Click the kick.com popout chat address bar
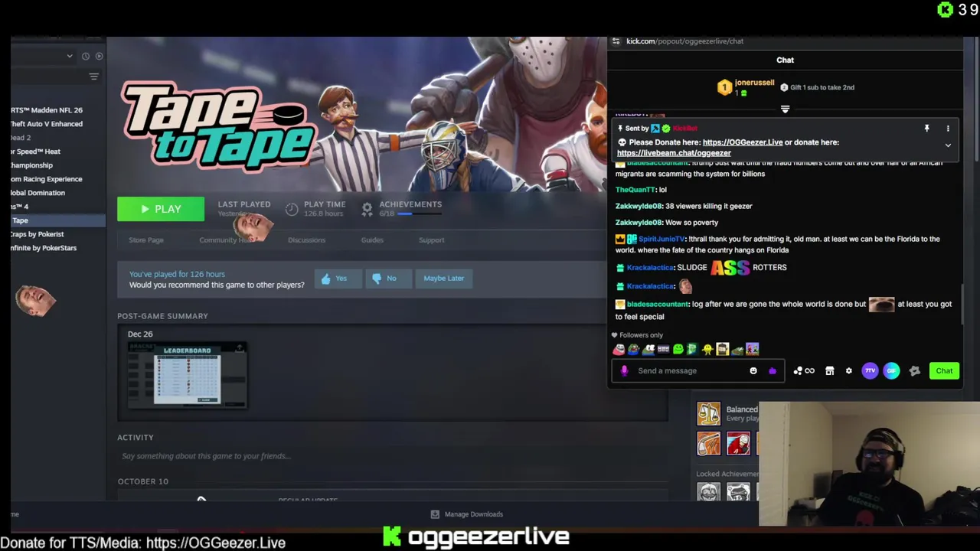The image size is (980, 551). [x=684, y=41]
